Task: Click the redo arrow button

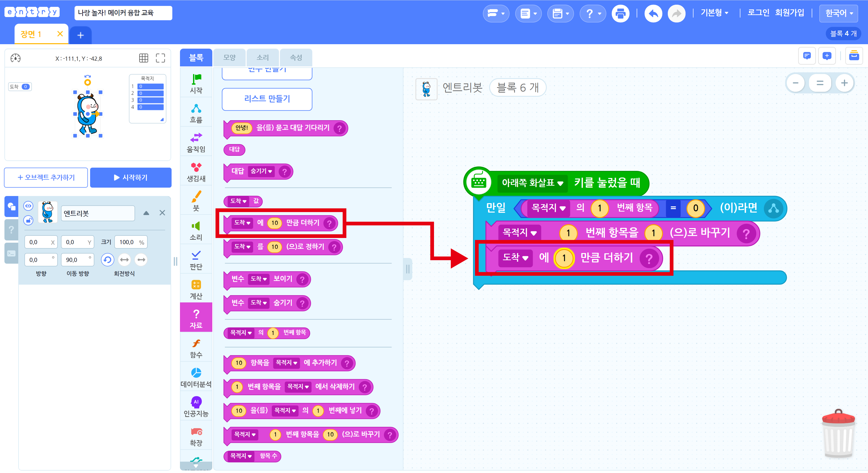Action: tap(676, 14)
